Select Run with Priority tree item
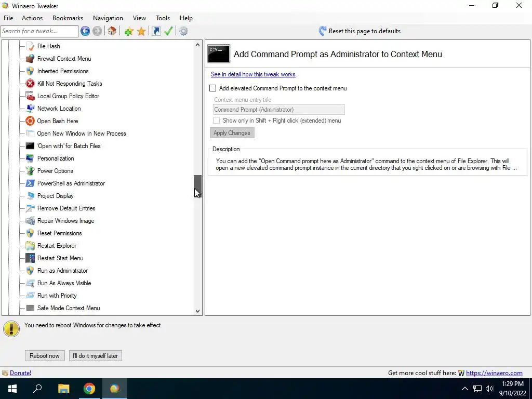The height and width of the screenshot is (399, 532). click(x=57, y=296)
